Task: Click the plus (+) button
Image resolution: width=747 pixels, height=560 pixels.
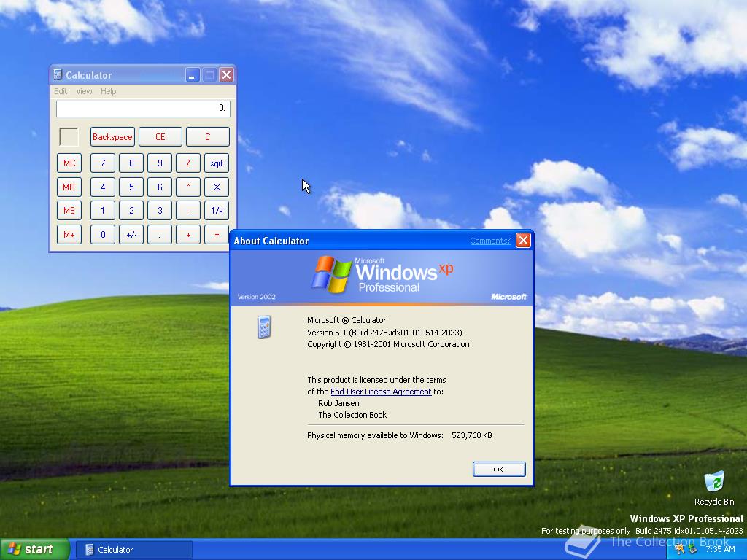Action: [x=188, y=234]
